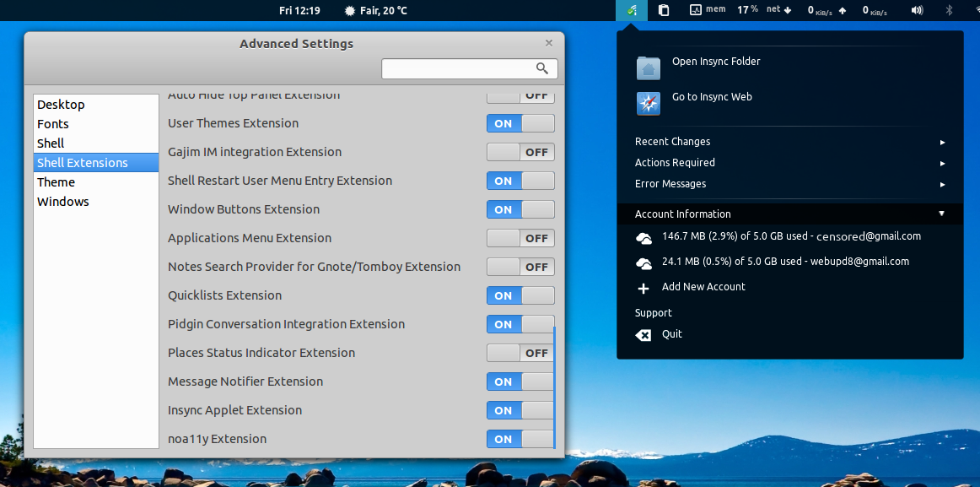Open the clipboard manager icon in the panel
The width and height of the screenshot is (980, 487).
[663, 11]
